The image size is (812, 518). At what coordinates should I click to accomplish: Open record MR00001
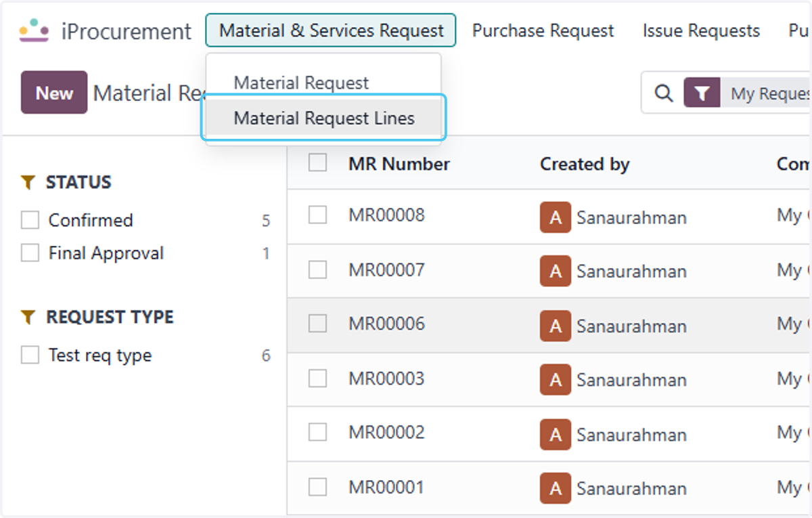click(386, 488)
